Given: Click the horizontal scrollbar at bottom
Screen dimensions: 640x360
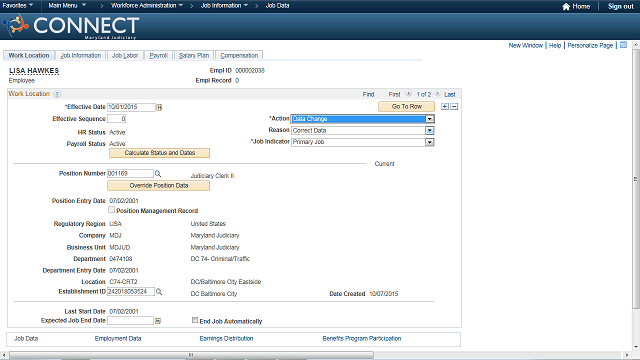Looking at the screenshot, I should point(192,355).
